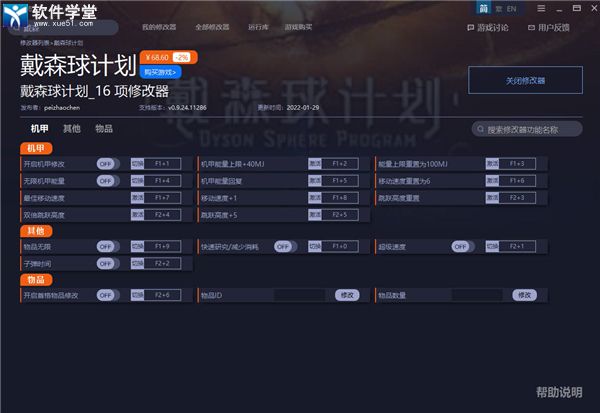Click hotkey field F1+2
600x413 pixels.
click(x=340, y=164)
